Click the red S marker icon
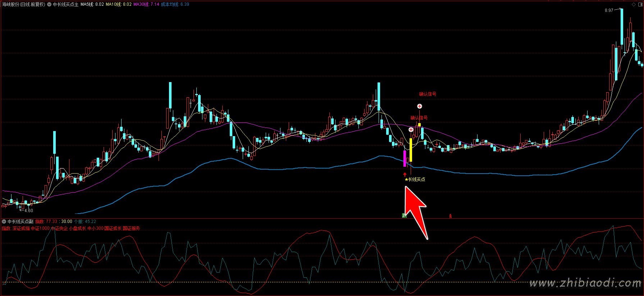Viewport: 644px width, 296px height. (x=450, y=216)
